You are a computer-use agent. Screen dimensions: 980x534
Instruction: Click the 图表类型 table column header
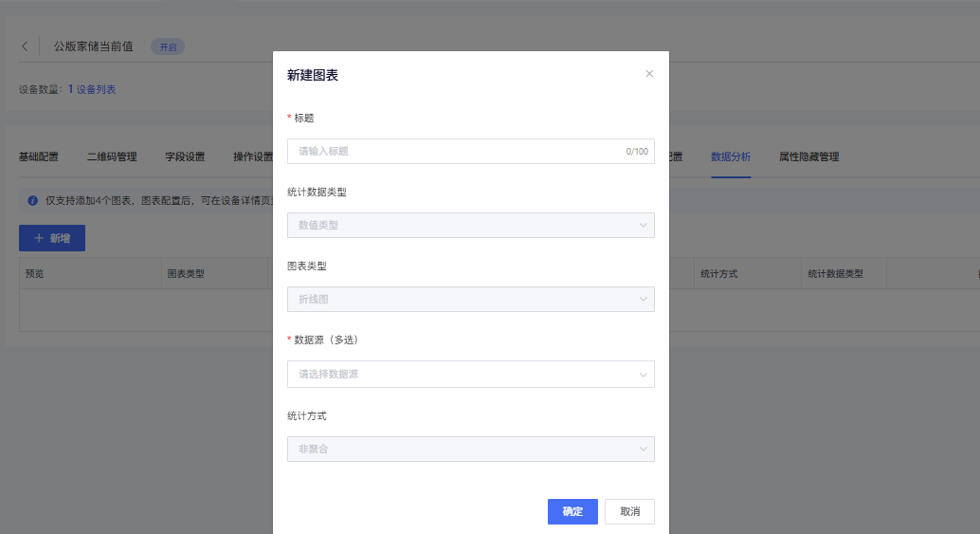[186, 274]
